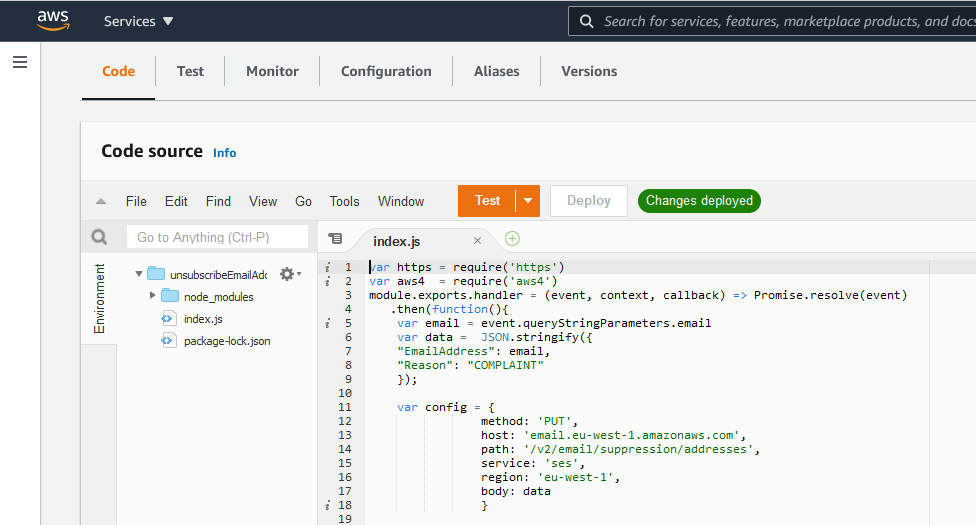Open index.js in the file tree

pos(203,319)
